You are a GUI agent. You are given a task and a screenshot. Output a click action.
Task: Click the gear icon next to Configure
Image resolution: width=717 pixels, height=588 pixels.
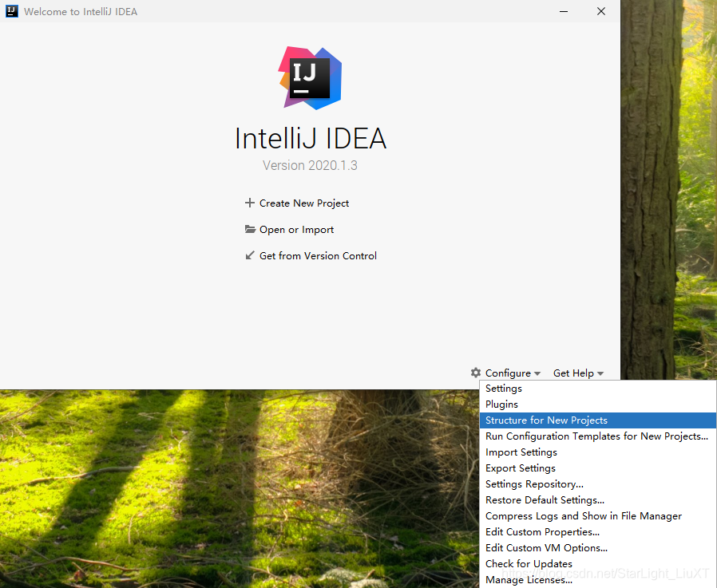476,373
